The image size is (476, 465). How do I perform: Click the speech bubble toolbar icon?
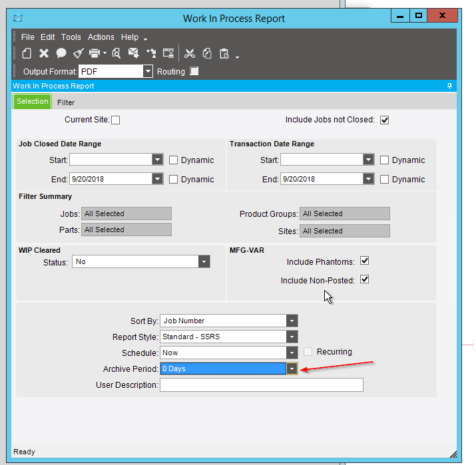tap(61, 53)
